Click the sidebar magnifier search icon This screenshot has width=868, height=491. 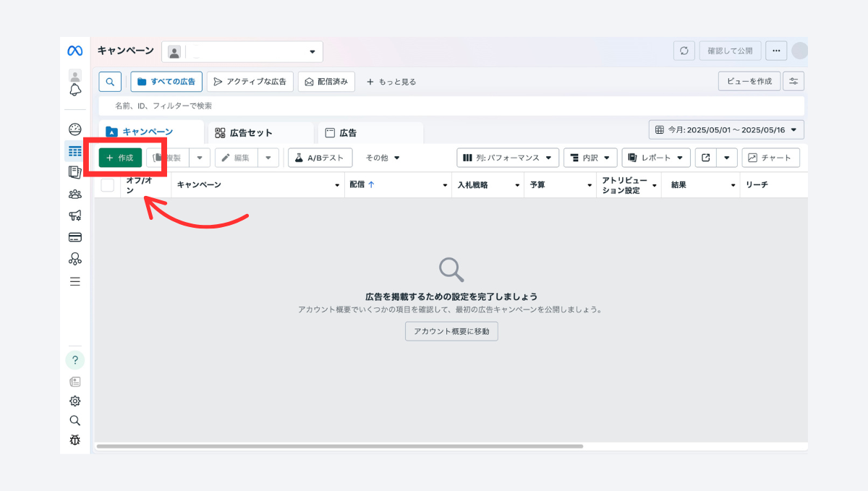coord(75,420)
